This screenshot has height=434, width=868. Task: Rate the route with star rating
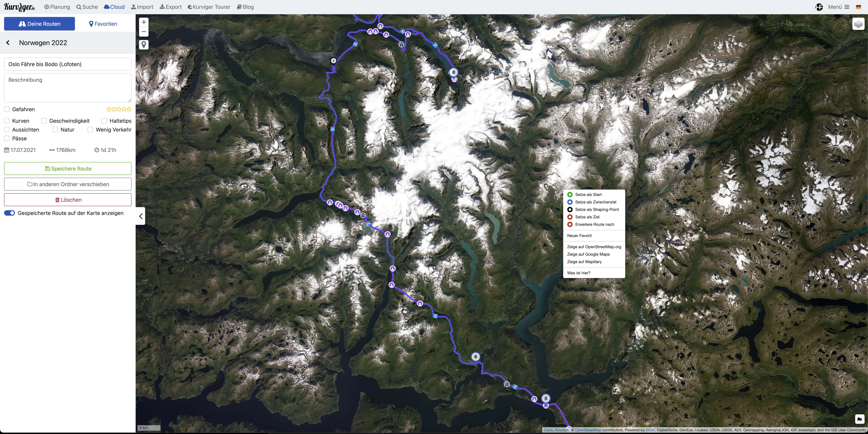coord(119,109)
